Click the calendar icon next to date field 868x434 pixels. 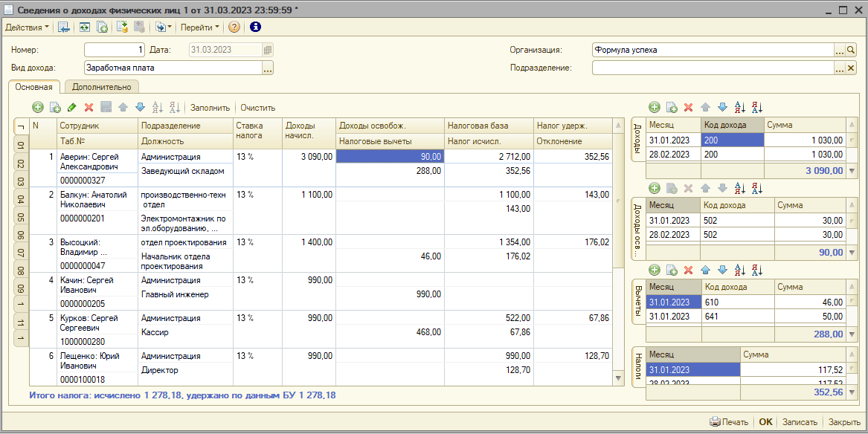click(268, 51)
